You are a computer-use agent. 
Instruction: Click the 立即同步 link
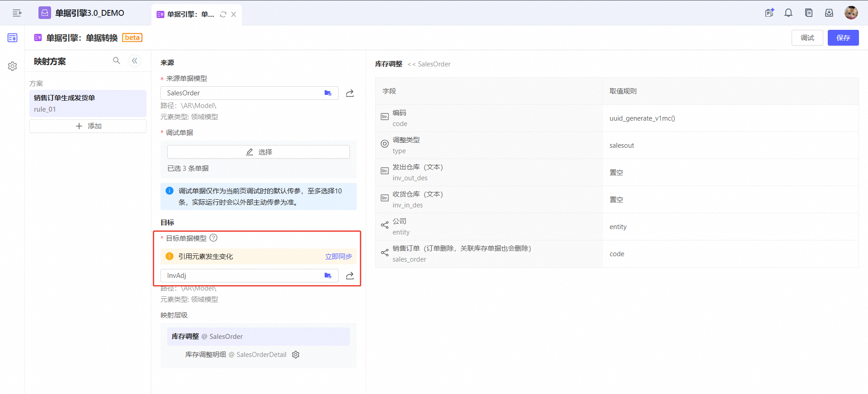coord(338,257)
